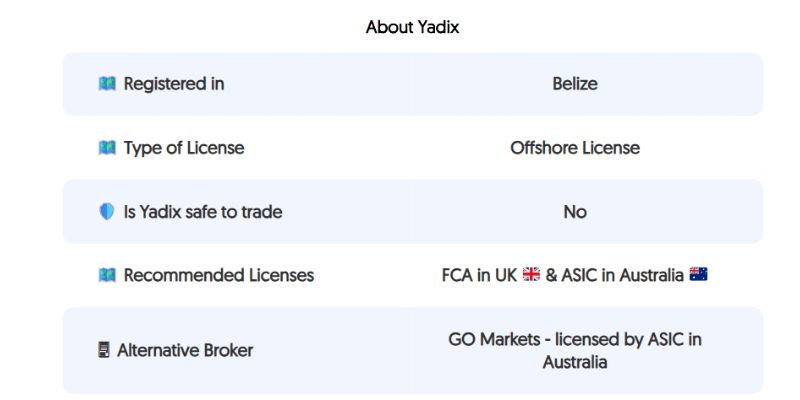Select the Alternative Broker label

pos(185,350)
